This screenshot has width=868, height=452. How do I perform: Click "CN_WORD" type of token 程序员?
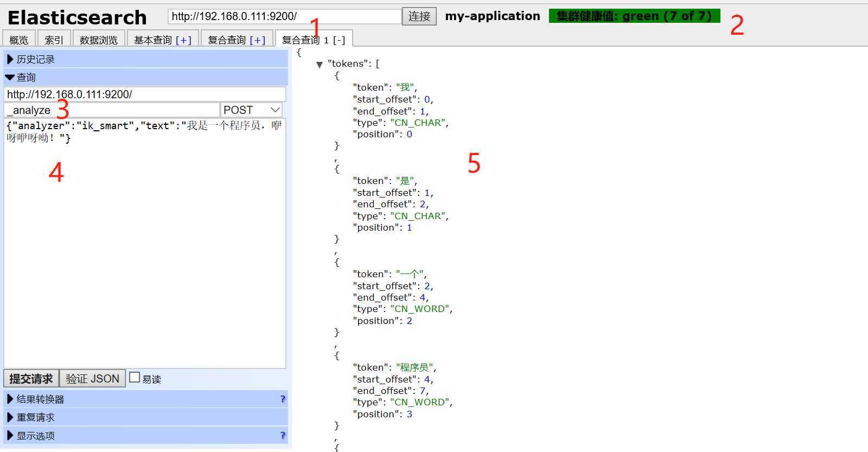[420, 402]
